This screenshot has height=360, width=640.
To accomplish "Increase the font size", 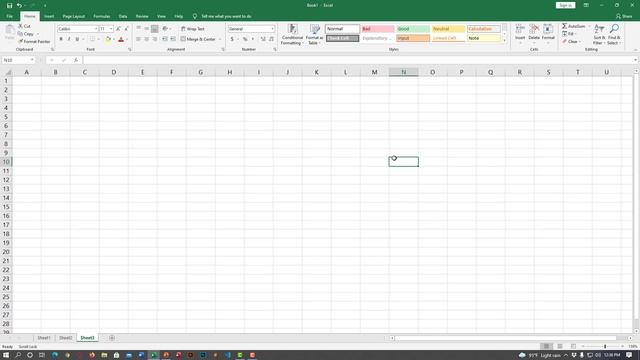I will [118, 29].
